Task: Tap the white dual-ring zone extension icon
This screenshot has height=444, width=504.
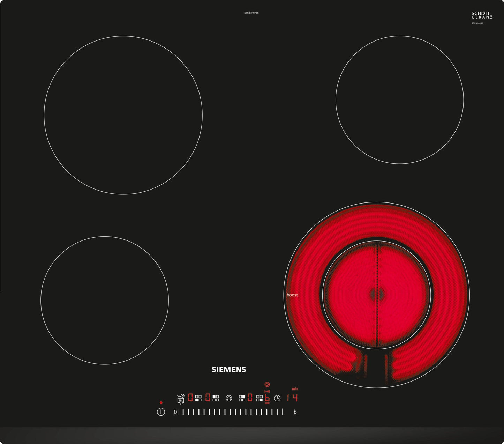Action: pyautogui.click(x=229, y=398)
